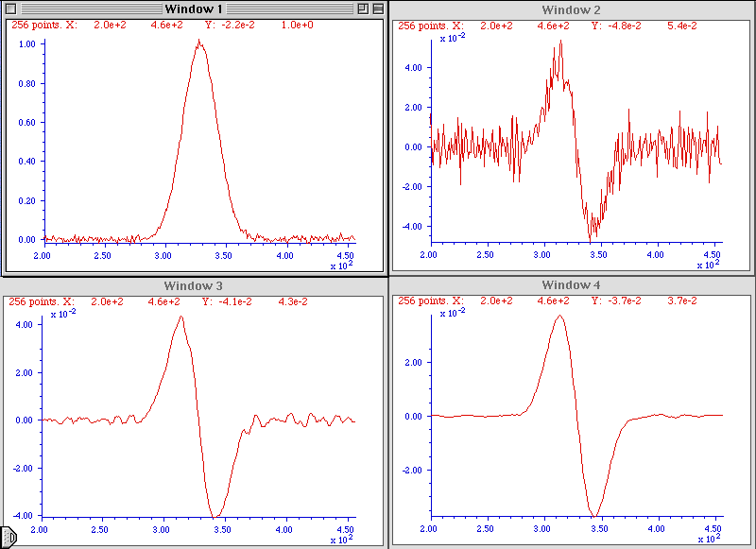The image size is (756, 549).
Task: Click the negative trough in Window 3 plot
Action: click(216, 515)
